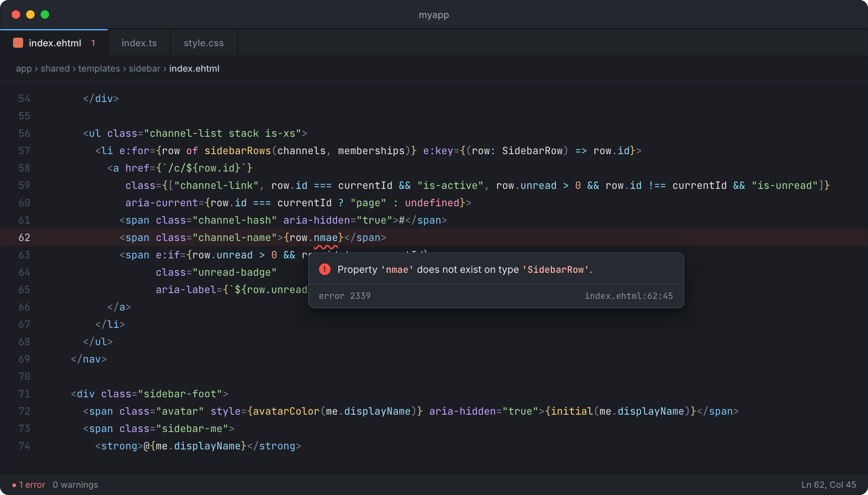Click line number 57 in the gutter

pos(24,151)
